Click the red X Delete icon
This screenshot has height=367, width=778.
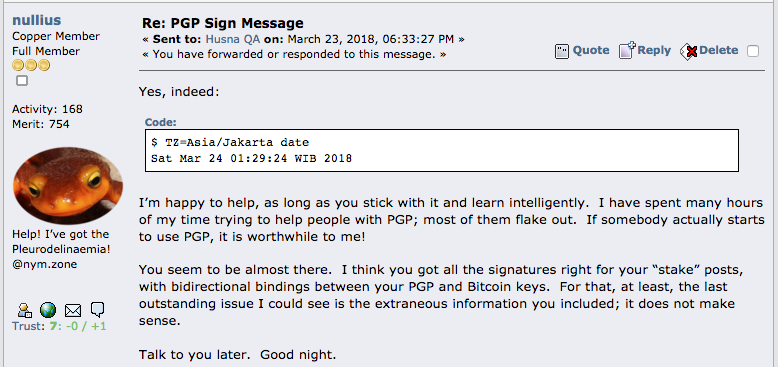pyautogui.click(x=689, y=51)
